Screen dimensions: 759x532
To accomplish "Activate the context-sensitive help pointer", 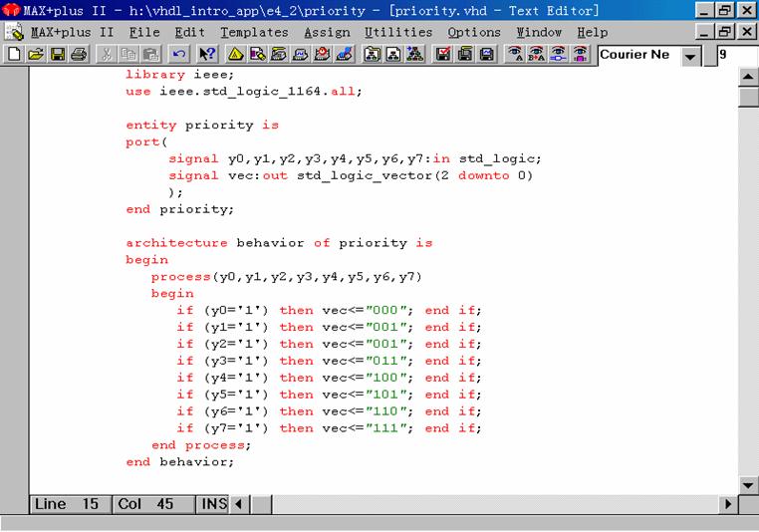I will 207,54.
